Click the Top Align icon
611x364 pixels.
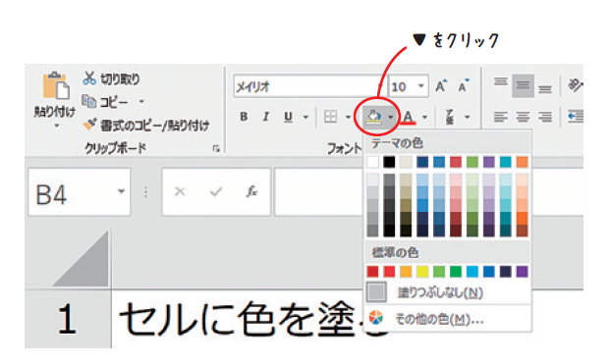coord(500,82)
